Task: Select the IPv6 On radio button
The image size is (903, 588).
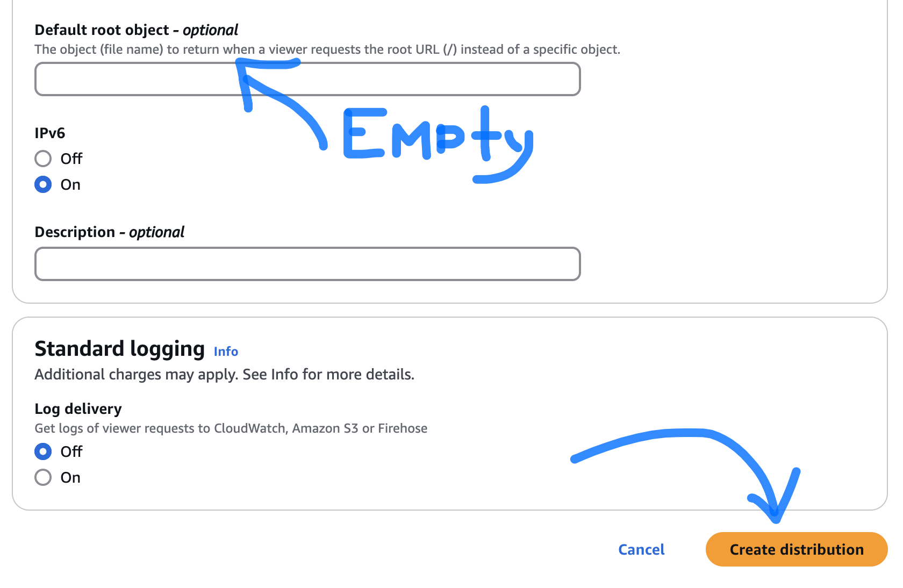Action: tap(43, 184)
